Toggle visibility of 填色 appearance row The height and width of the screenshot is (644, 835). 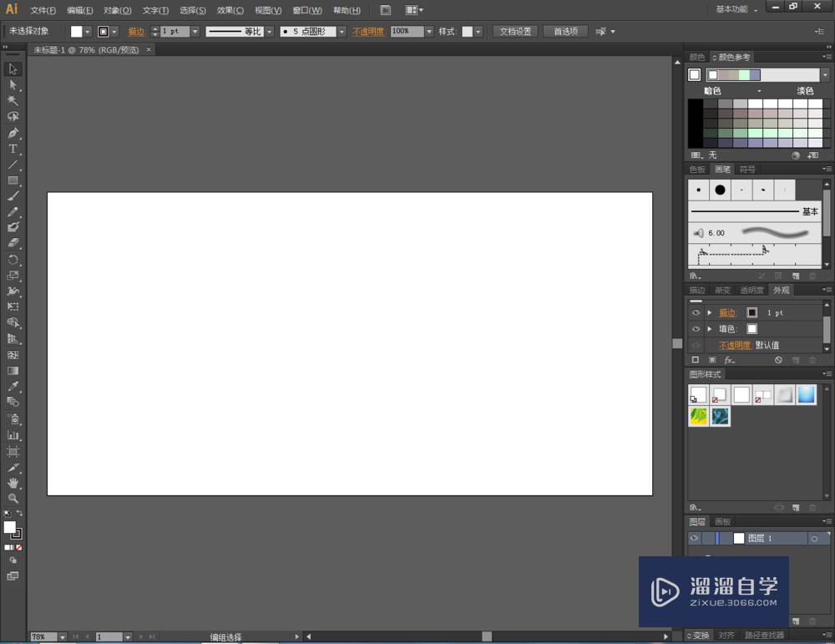[696, 328]
